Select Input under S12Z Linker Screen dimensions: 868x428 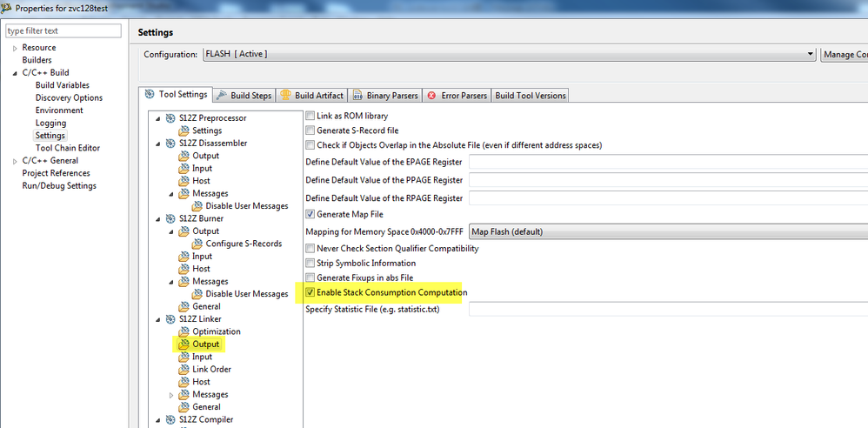(x=202, y=358)
